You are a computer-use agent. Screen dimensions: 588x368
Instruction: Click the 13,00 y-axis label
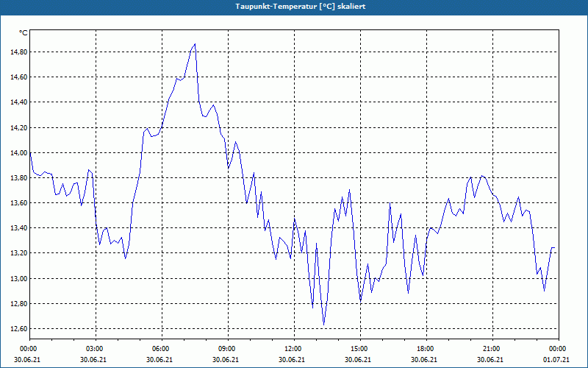pyautogui.click(x=19, y=279)
